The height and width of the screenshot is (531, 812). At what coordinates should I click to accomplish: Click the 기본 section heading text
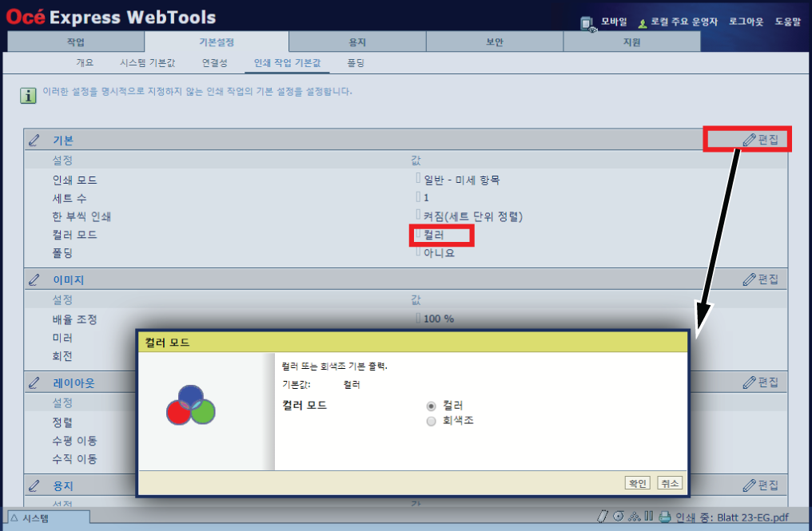(63, 141)
